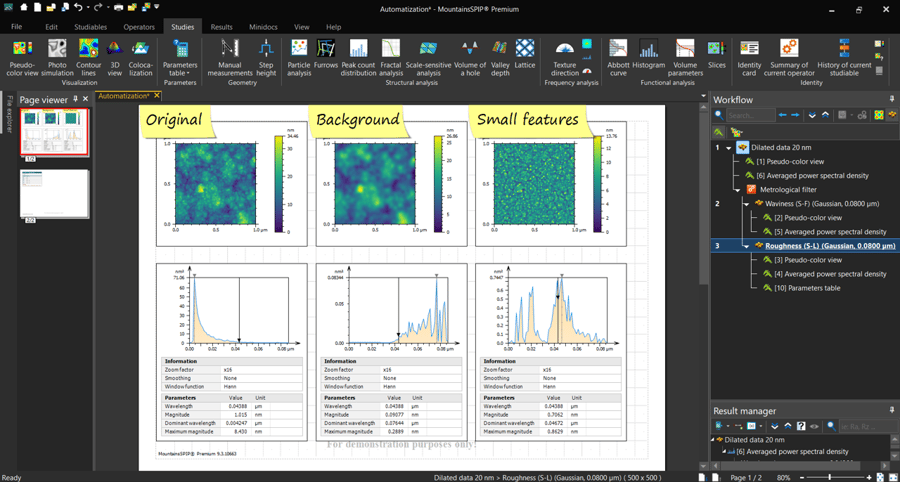This screenshot has width=900, height=482.
Task: Open the Parameters table dropdown
Action: pyautogui.click(x=180, y=57)
